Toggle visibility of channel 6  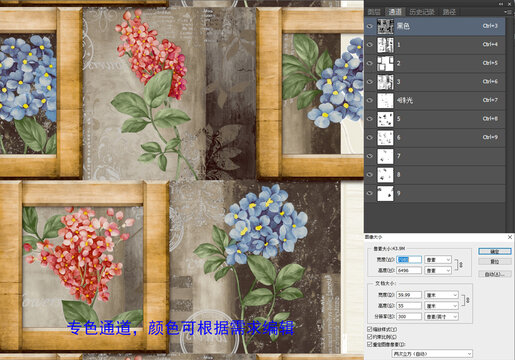pos(370,137)
